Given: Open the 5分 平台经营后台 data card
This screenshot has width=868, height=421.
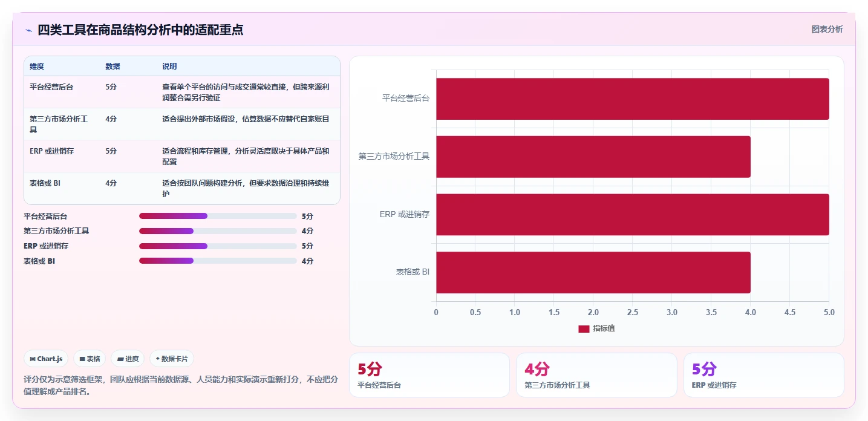Looking at the screenshot, I should [x=429, y=375].
